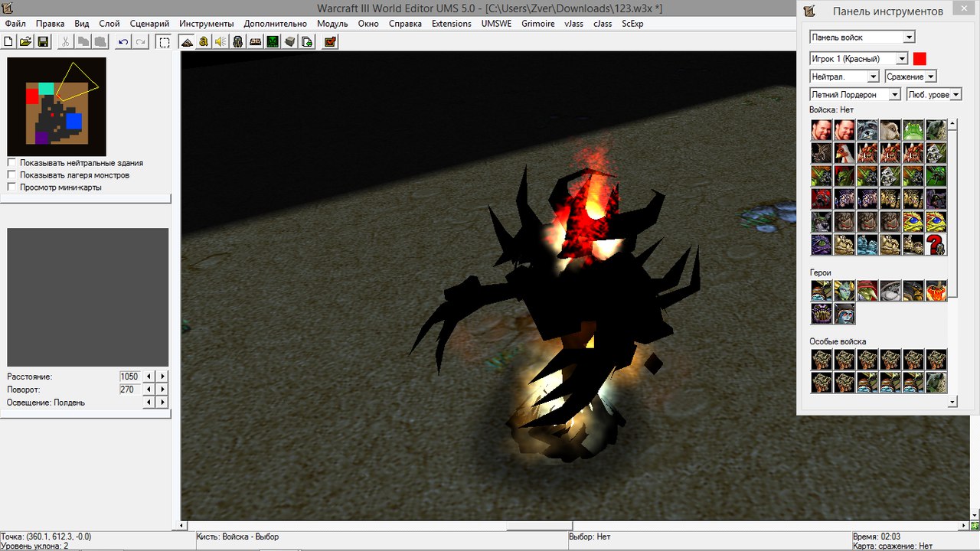Click the viewport horizontal scrollbar thumb
Screen dimensions: 980x551
click(x=540, y=526)
